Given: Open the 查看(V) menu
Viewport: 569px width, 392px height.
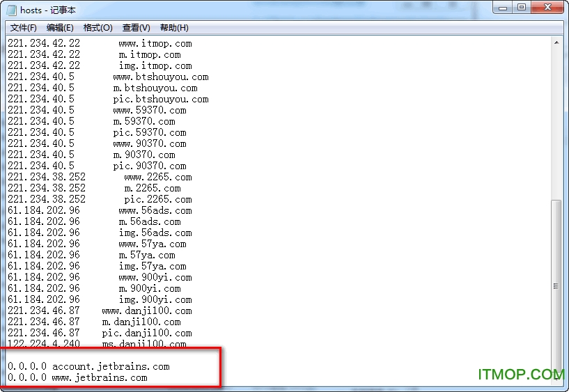Looking at the screenshot, I should point(136,28).
